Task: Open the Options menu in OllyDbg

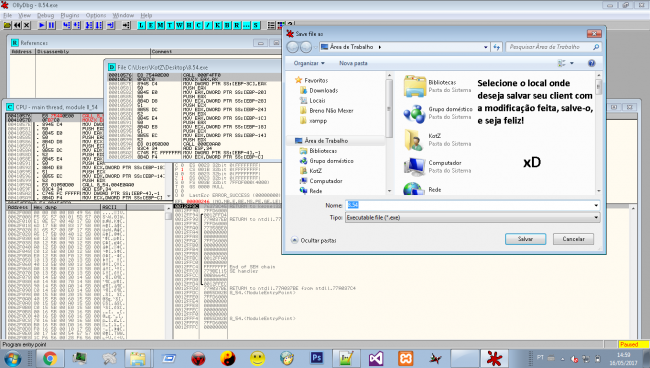Action: (x=96, y=15)
